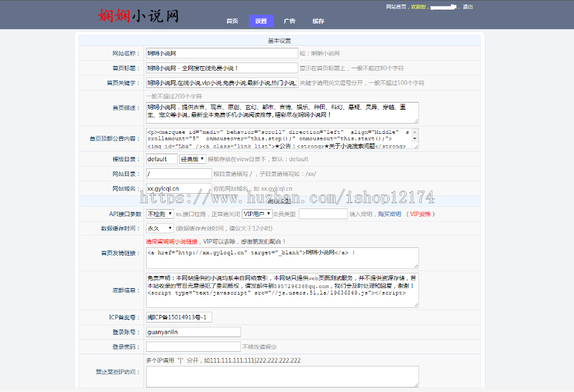This screenshot has width=574, height=392.
Task: Focus the 模版目录 default text field
Action: tap(162, 159)
